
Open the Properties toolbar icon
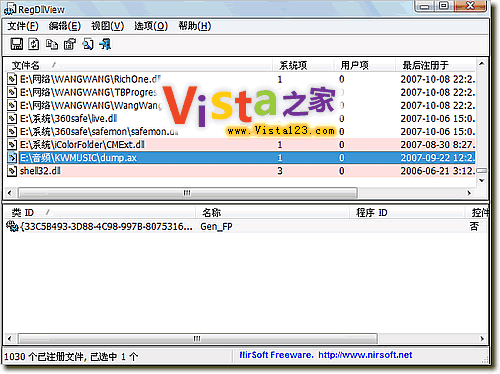click(70, 44)
